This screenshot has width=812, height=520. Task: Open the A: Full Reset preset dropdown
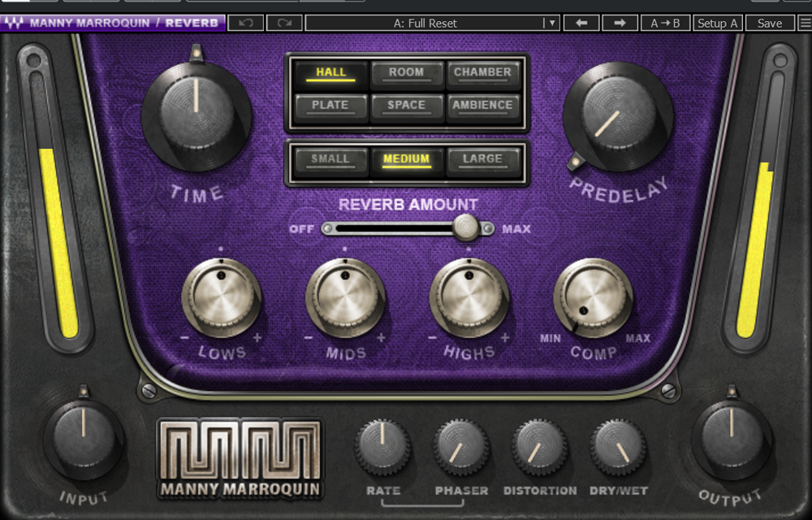click(x=433, y=24)
